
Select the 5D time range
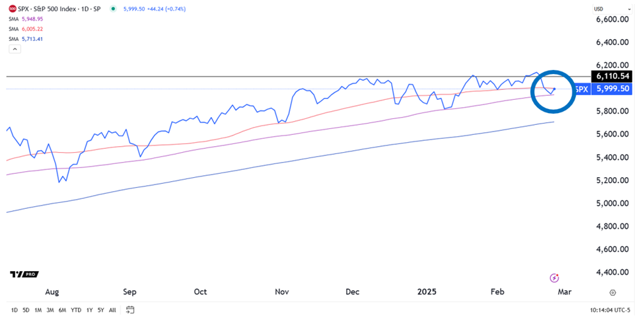tap(26, 309)
